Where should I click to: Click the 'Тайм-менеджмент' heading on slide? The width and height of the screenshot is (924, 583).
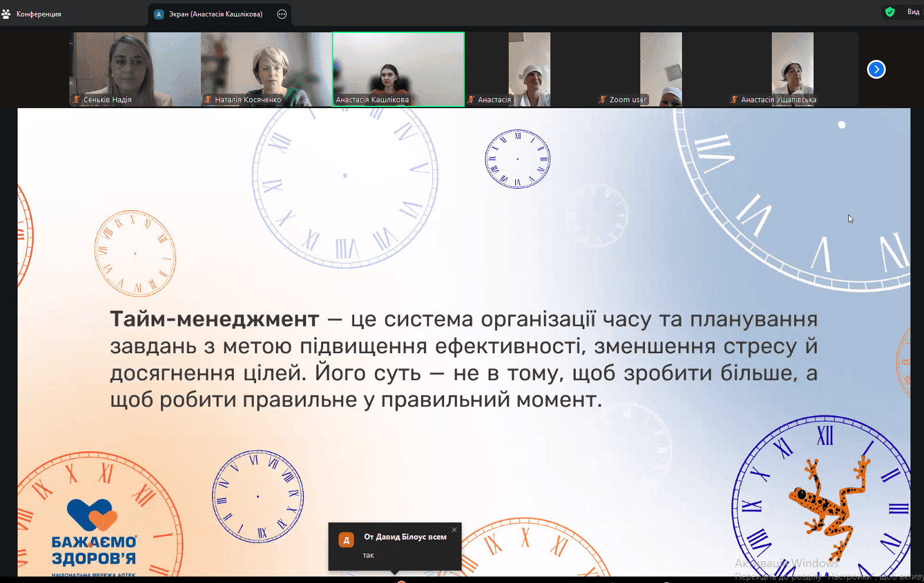tap(215, 319)
